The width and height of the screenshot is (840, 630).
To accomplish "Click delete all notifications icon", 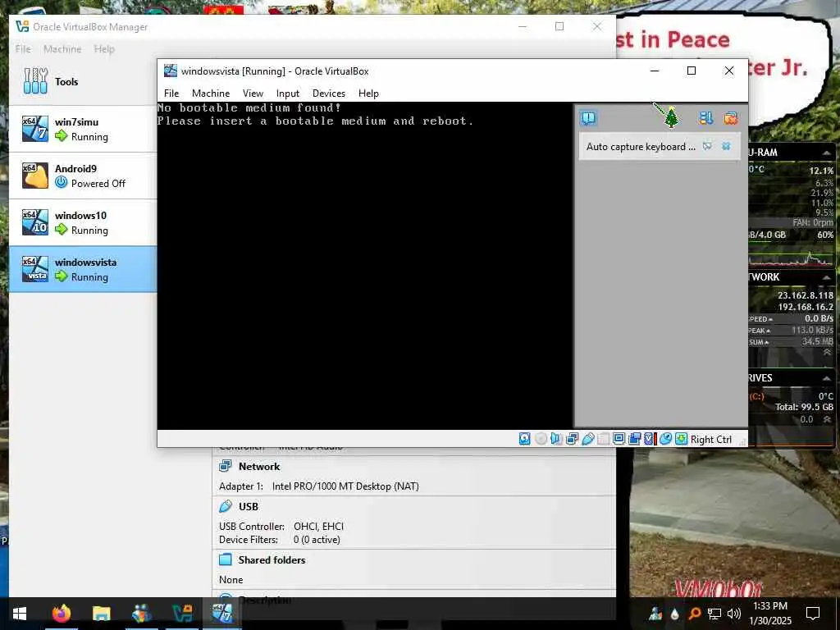I will click(731, 118).
